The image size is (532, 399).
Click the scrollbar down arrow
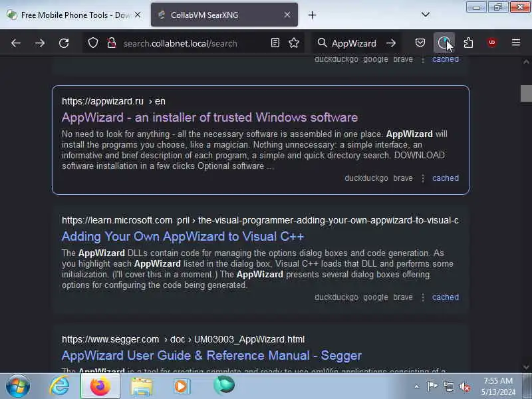pyautogui.click(x=526, y=367)
